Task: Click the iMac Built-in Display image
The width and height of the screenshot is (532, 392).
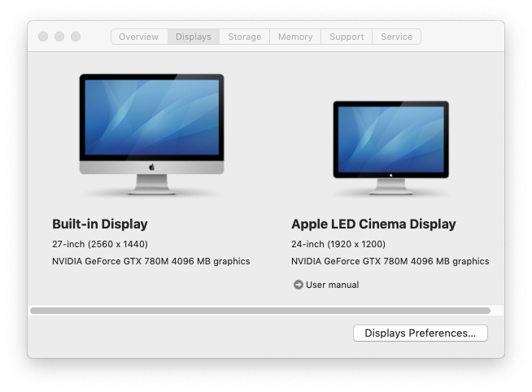Action: (x=151, y=134)
